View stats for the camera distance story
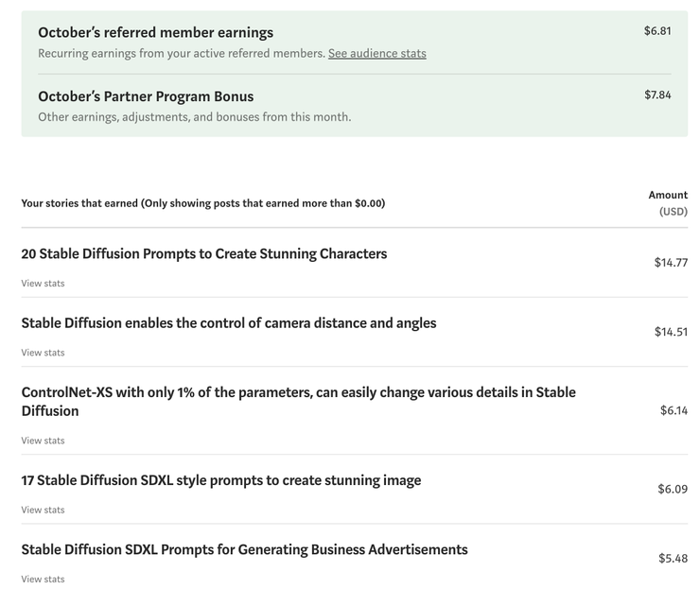The height and width of the screenshot is (589, 700). [x=43, y=353]
